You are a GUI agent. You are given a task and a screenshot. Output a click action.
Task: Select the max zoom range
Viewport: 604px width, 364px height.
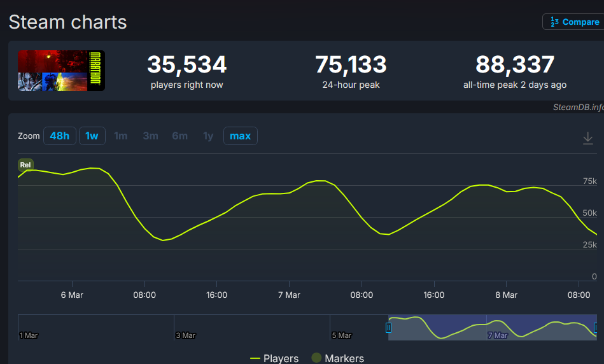click(241, 136)
